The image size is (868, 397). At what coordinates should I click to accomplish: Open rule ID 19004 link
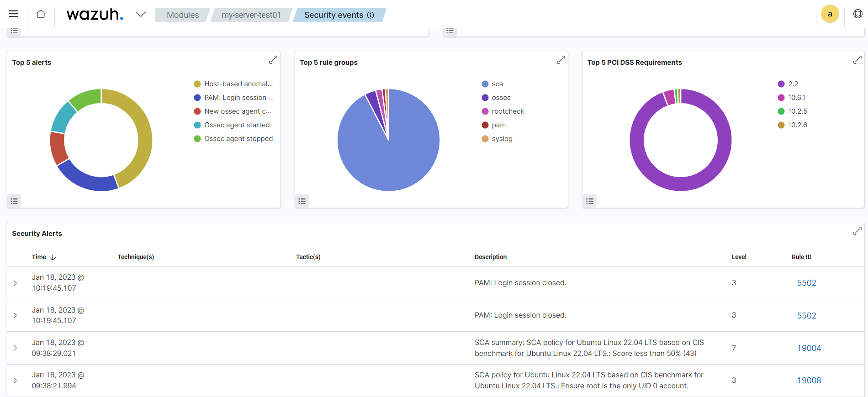pos(809,348)
